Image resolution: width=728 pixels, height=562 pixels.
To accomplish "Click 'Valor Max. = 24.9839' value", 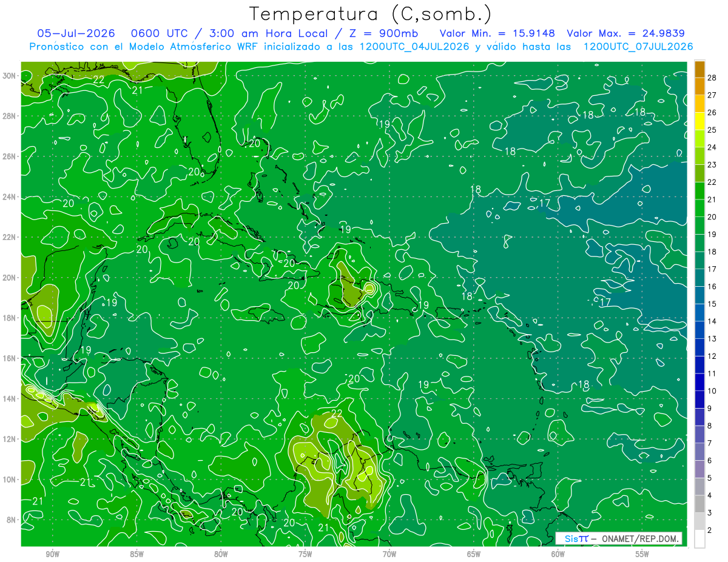I will pos(627,33).
